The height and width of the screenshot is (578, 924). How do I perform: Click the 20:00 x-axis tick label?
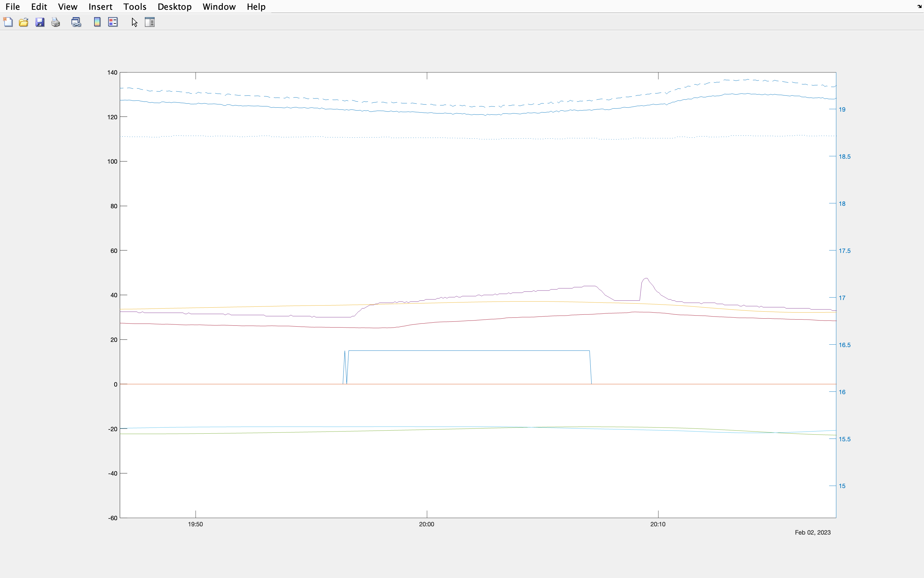click(427, 524)
